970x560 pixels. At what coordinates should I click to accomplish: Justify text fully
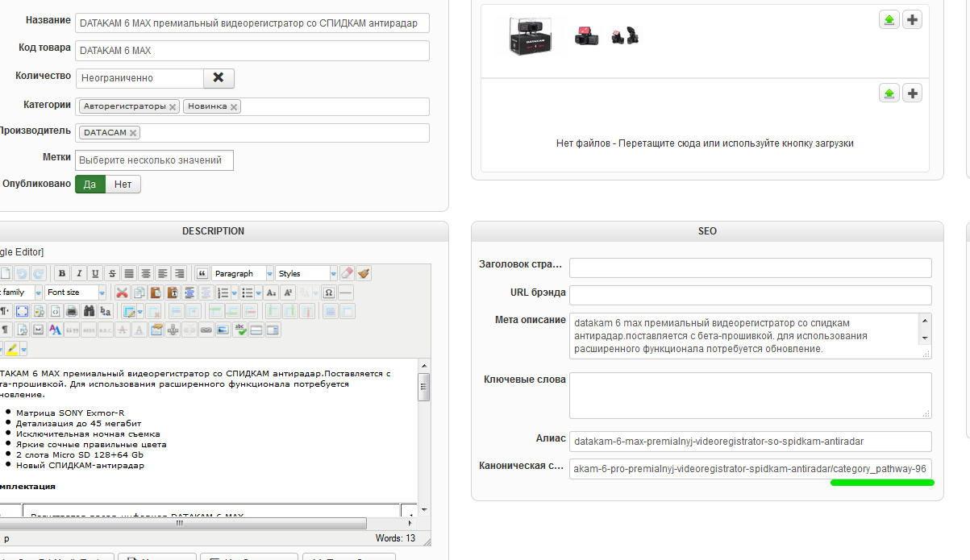(x=129, y=273)
